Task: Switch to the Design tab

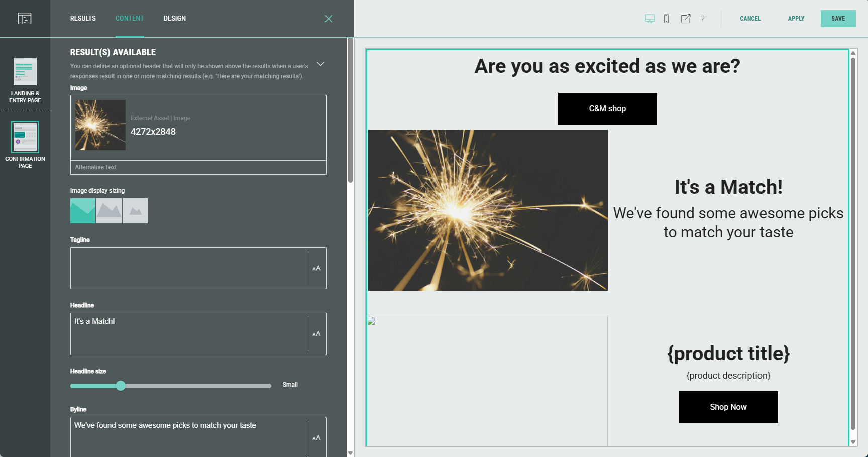Action: (174, 19)
